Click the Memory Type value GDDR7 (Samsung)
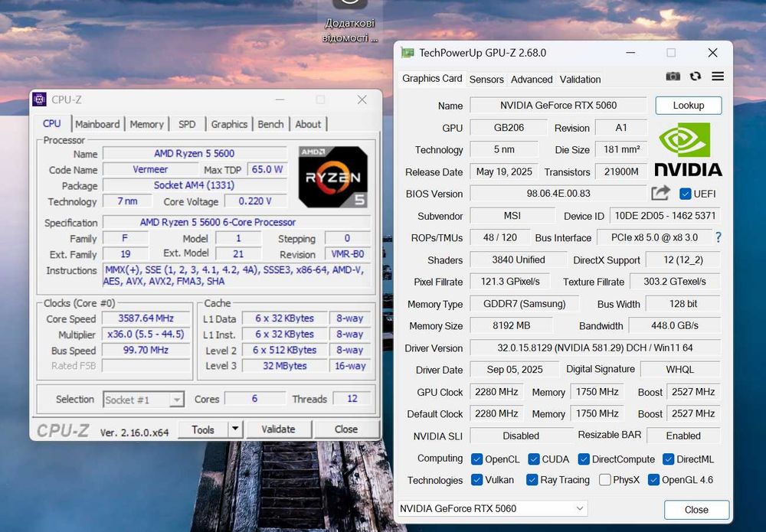The height and width of the screenshot is (532, 766). coord(524,304)
